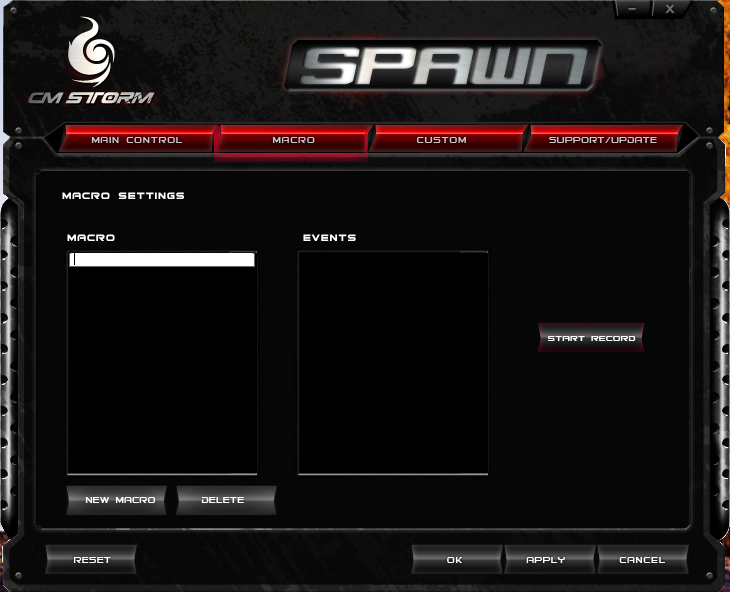
Task: Click the Start Record button
Action: point(591,338)
